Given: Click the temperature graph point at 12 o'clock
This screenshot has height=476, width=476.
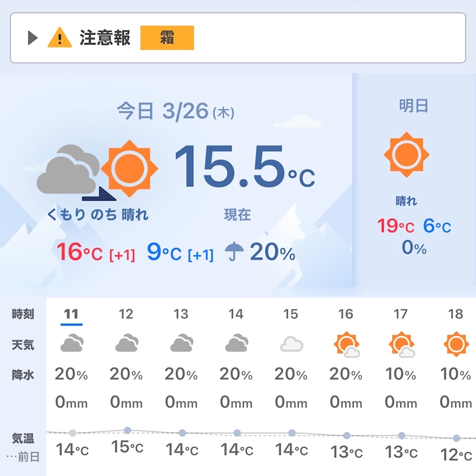Looking at the screenshot, I should pyautogui.click(x=127, y=430).
